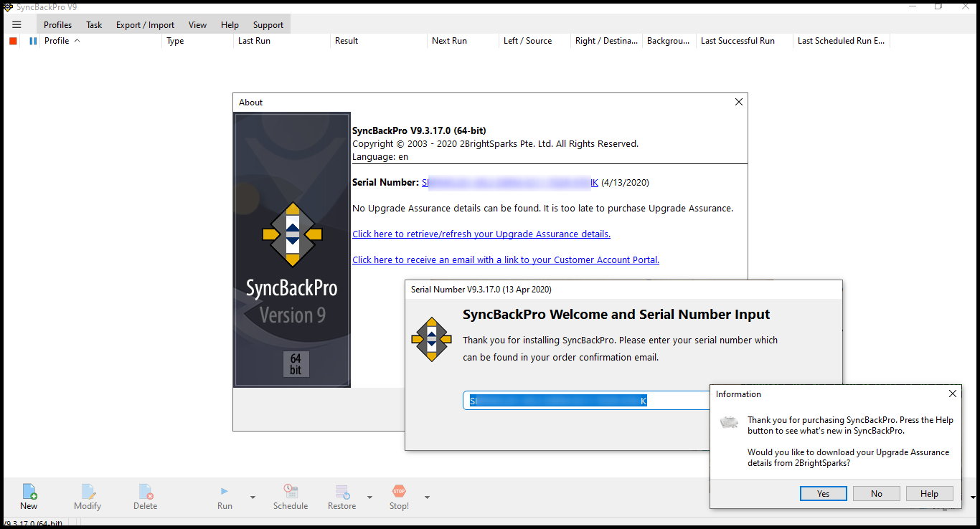The image size is (980, 529).
Task: Open the Schedule toolbar button
Action: [x=291, y=497]
